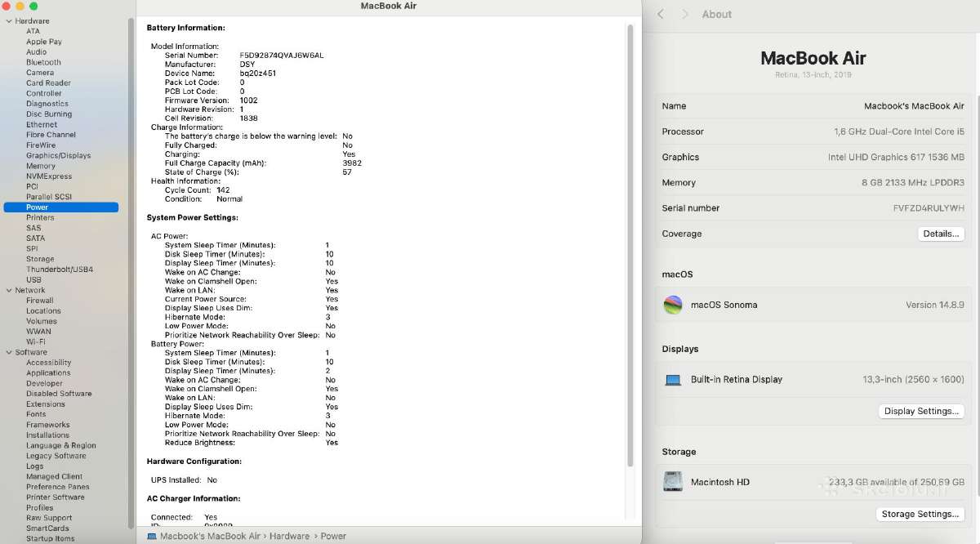
Task: Click the sidebar scrollbar
Action: pyautogui.click(x=131, y=274)
